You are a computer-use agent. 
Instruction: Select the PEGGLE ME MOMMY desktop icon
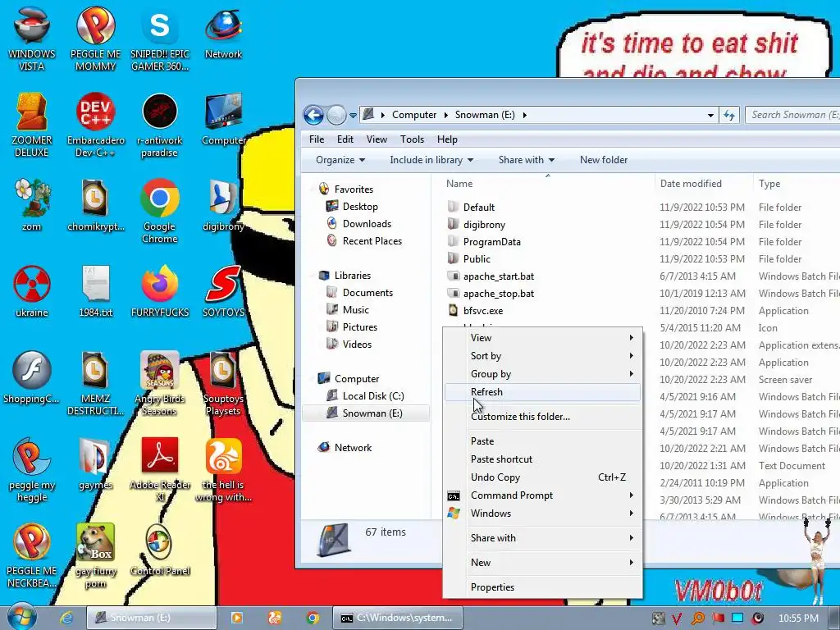pyautogui.click(x=95, y=39)
